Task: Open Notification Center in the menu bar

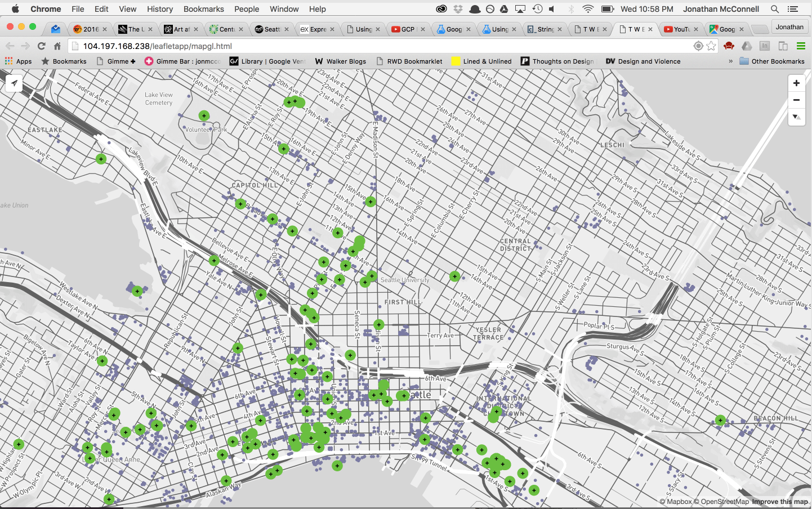Action: pos(793,9)
